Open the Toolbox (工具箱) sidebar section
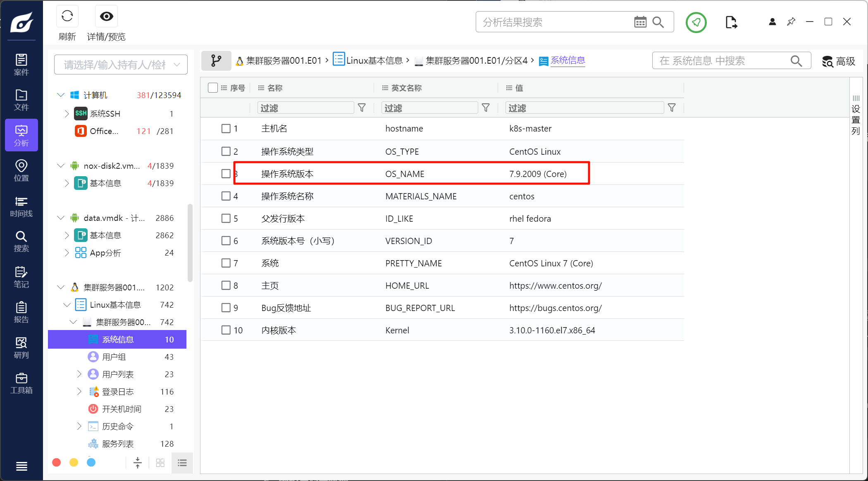The width and height of the screenshot is (868, 481). click(x=21, y=383)
